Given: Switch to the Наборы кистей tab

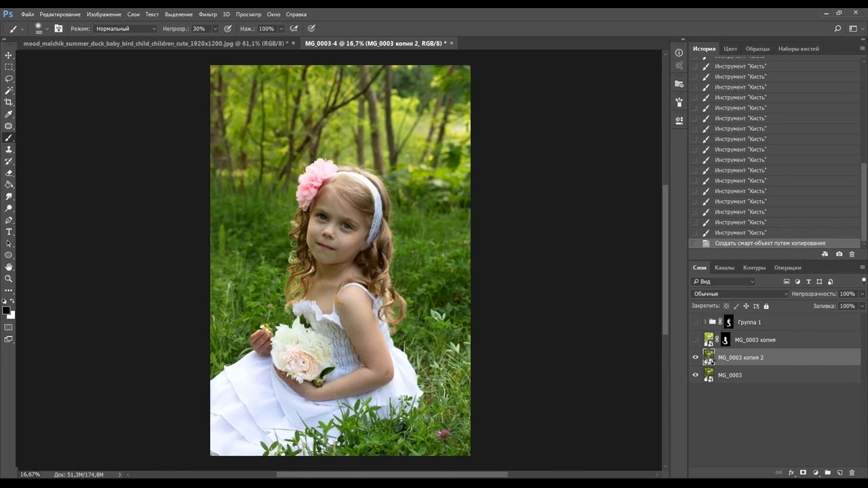Looking at the screenshot, I should [798, 49].
